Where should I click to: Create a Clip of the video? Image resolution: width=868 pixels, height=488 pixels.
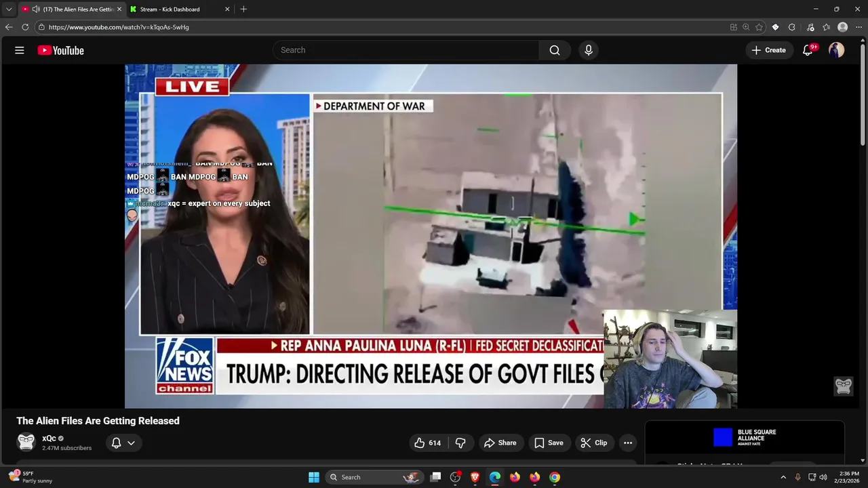click(594, 443)
